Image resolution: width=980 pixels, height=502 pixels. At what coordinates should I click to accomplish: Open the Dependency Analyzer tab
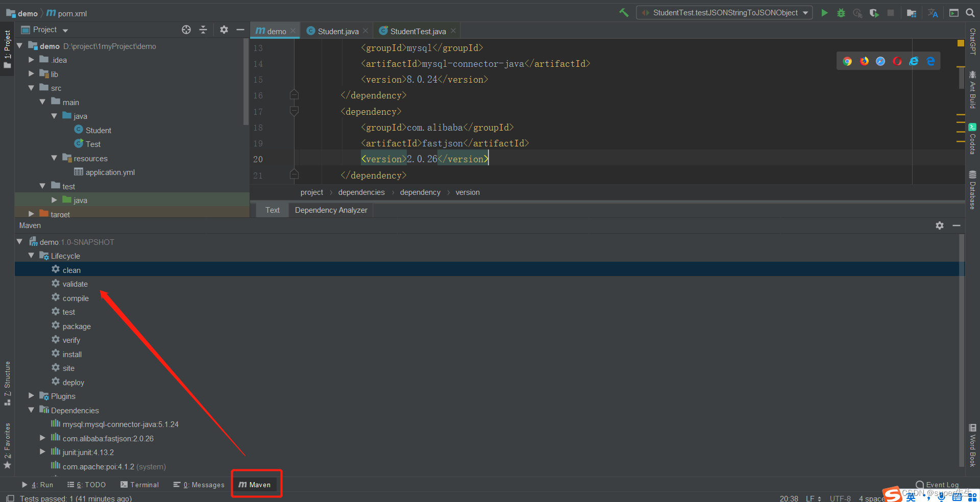tap(331, 210)
